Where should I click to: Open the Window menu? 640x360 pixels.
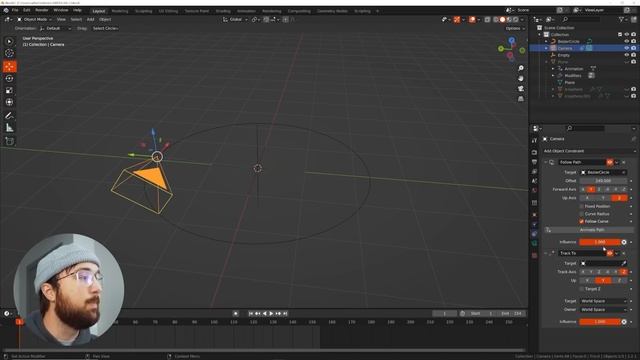click(61, 10)
